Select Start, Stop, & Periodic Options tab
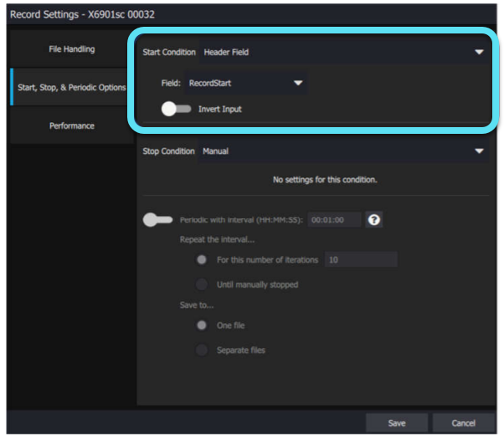 [x=71, y=87]
